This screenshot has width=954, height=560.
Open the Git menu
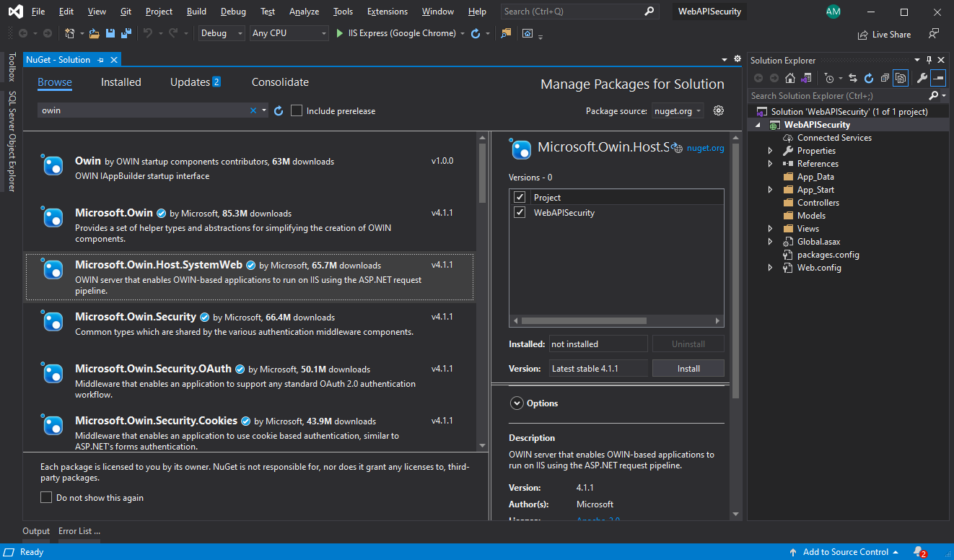click(126, 12)
